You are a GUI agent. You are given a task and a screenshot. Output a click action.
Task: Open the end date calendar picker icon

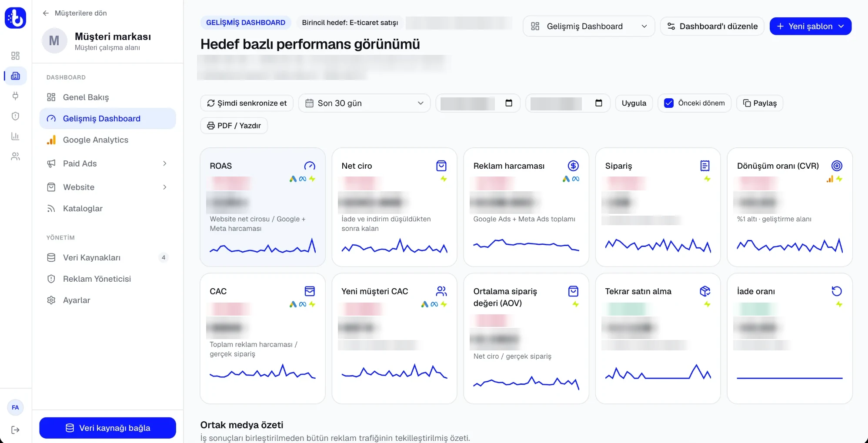(599, 103)
